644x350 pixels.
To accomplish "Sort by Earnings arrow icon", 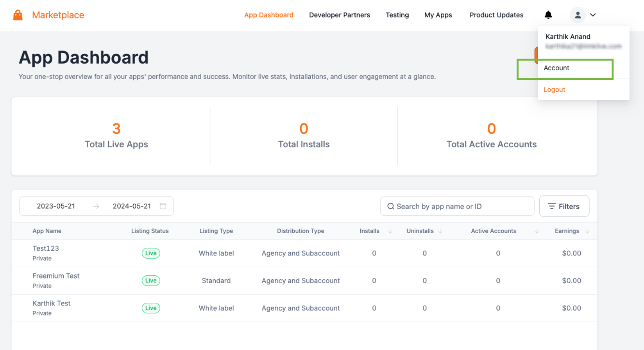I will (588, 231).
